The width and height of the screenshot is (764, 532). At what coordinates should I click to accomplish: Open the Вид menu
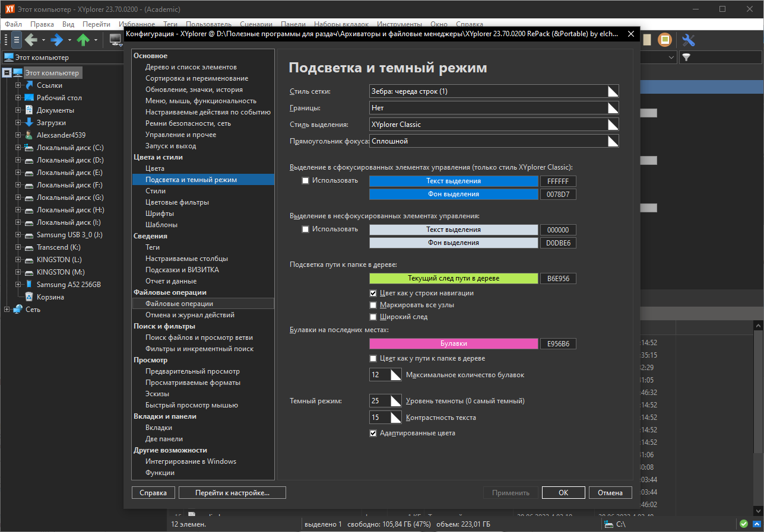point(68,24)
